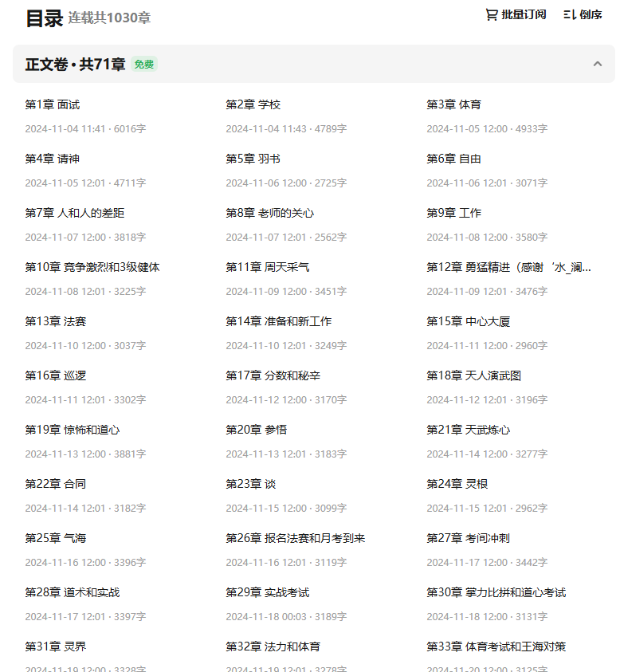Open chapter 第27章 考间冲刺
The width and height of the screenshot is (620, 672).
click(x=469, y=538)
